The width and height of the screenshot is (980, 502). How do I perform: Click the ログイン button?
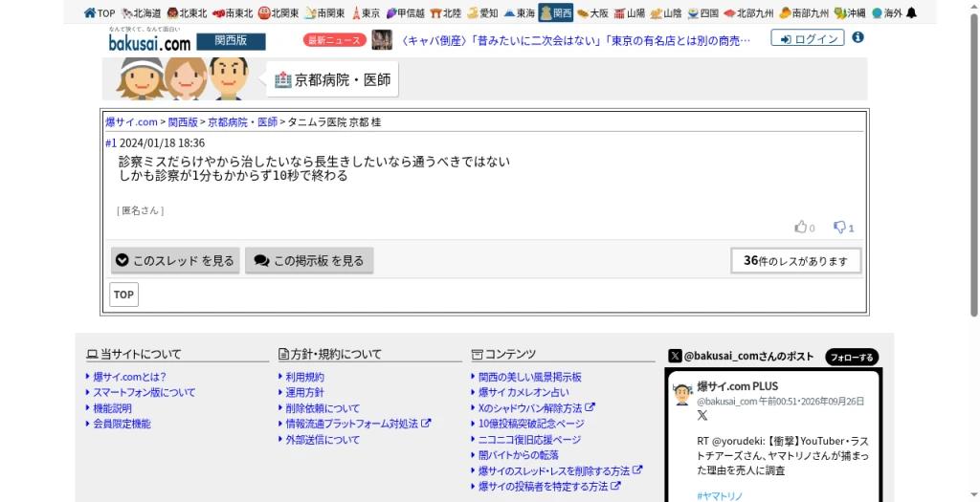(808, 38)
